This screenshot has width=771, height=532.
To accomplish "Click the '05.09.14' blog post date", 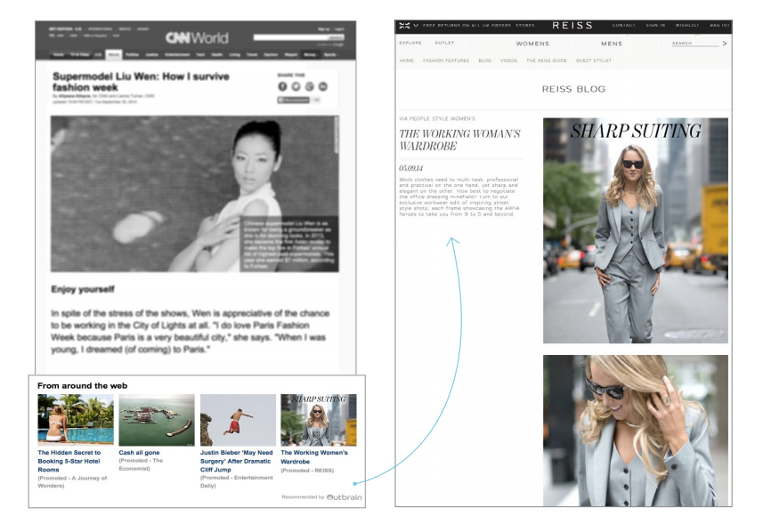I will click(411, 168).
